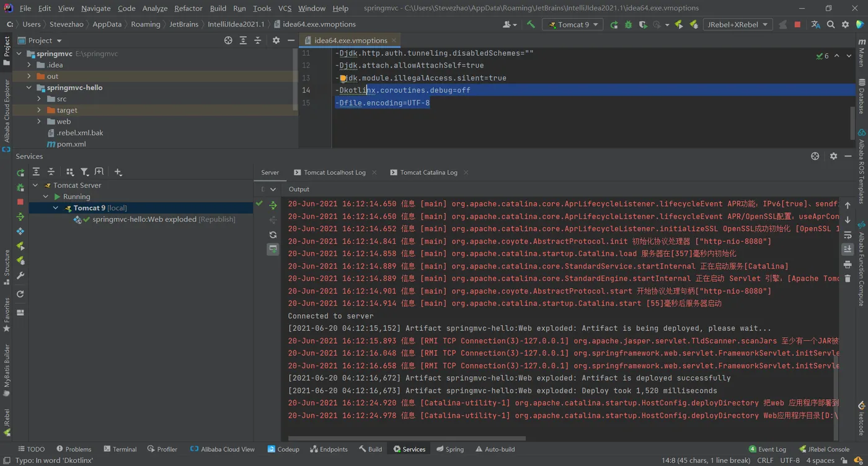The width and height of the screenshot is (868, 466).
Task: Open Services panel settings gear
Action: tap(833, 156)
